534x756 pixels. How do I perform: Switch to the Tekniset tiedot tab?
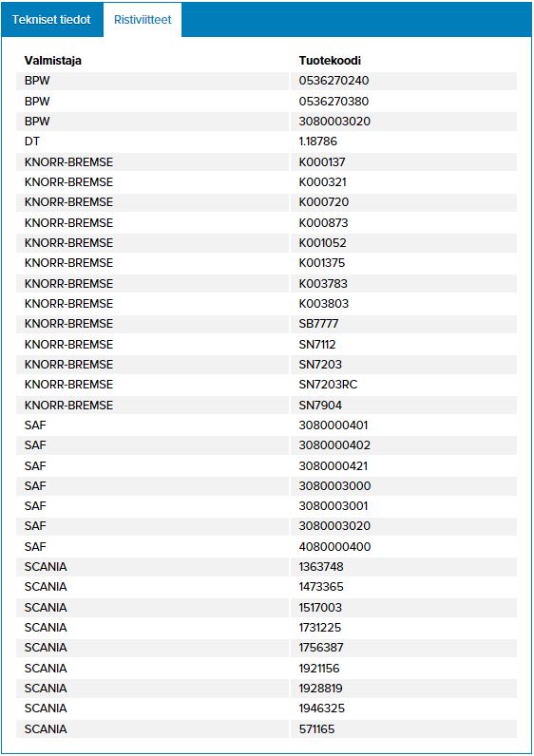pyautogui.click(x=51, y=20)
